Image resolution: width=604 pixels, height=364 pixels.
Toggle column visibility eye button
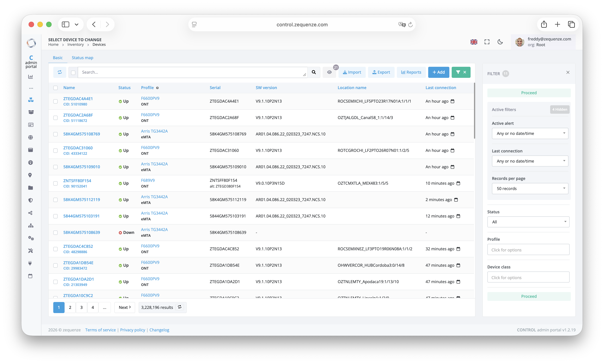329,72
